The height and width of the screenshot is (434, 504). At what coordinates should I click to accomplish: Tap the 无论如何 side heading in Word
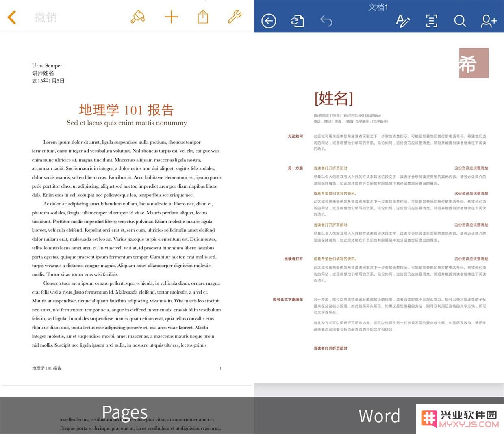(295, 136)
